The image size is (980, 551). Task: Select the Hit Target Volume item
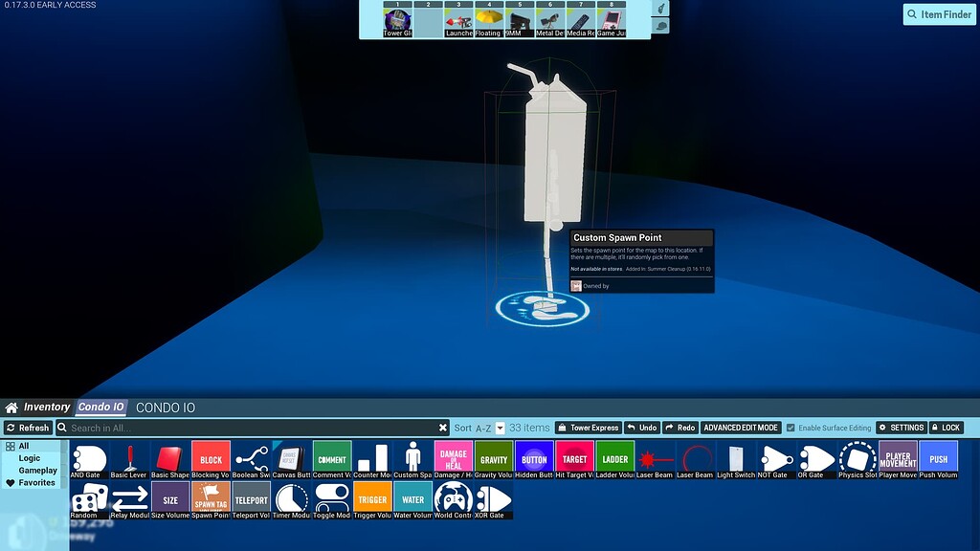[574, 459]
